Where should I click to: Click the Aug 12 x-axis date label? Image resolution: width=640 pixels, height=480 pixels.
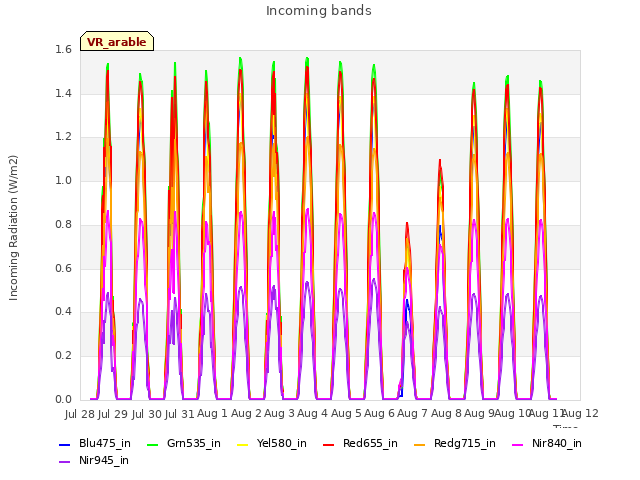tap(580, 414)
